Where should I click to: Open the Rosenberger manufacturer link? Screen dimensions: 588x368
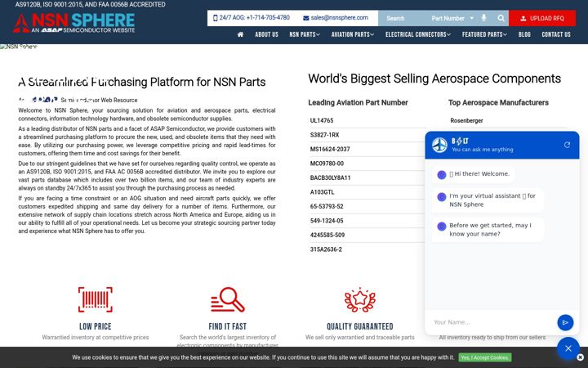coord(466,120)
